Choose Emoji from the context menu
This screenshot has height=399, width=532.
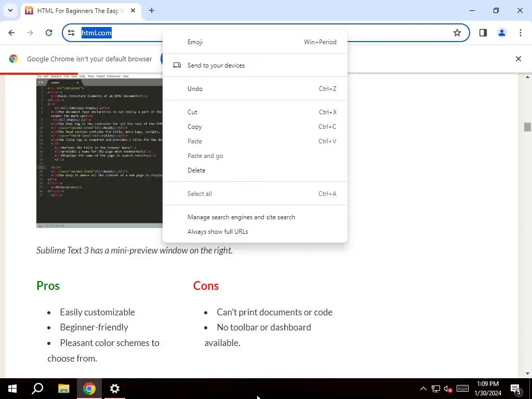[255, 42]
